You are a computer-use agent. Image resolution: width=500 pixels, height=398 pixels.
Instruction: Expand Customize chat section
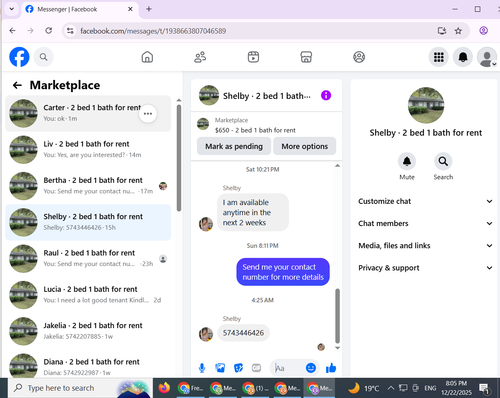point(425,201)
